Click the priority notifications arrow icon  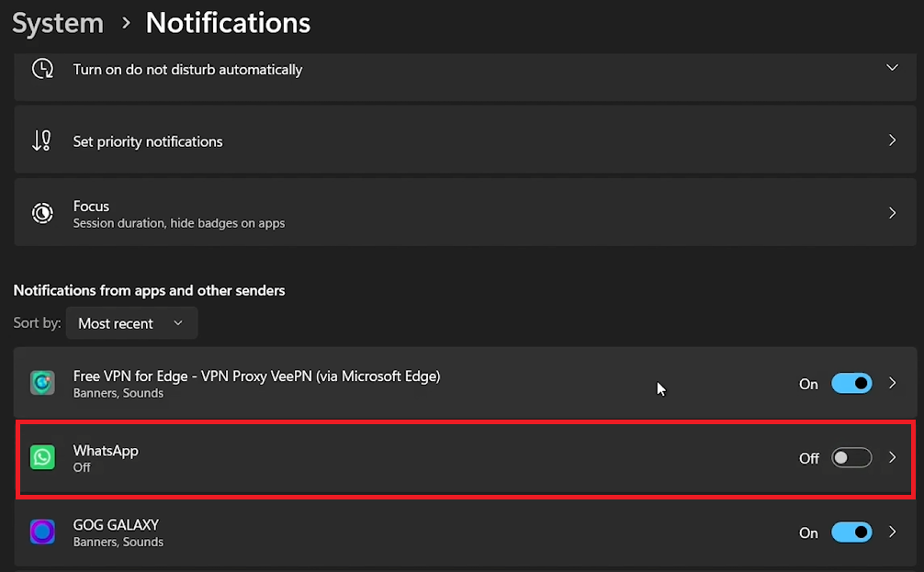(42, 140)
